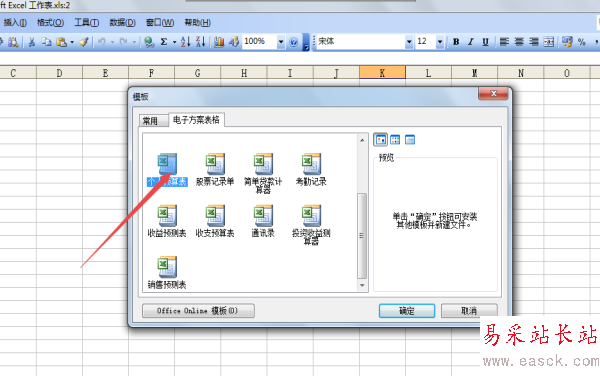Switch to large icons view button
This screenshot has width=600, height=376.
380,140
